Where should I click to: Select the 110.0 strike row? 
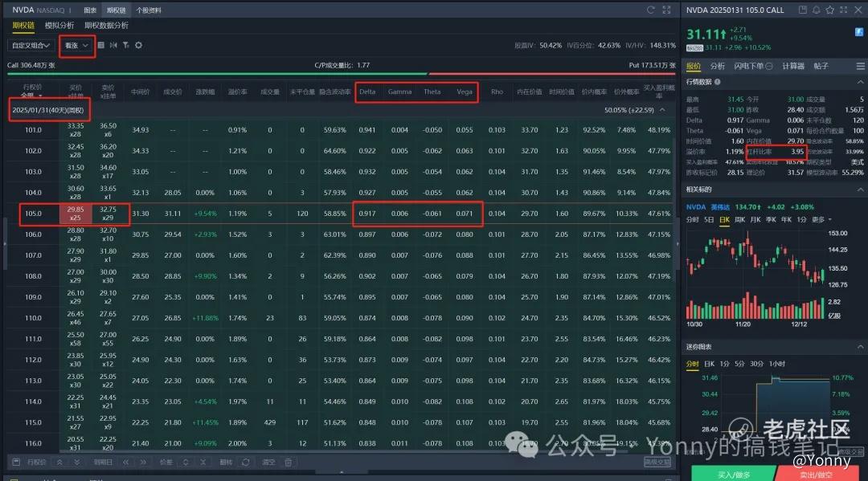pos(341,318)
